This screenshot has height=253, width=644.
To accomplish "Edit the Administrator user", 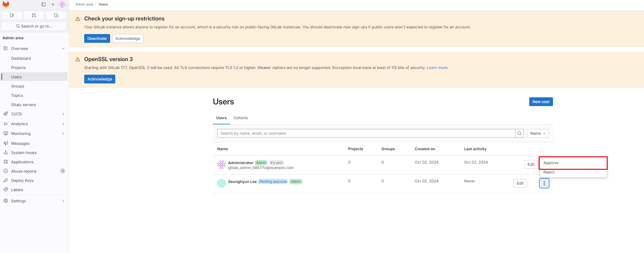I will click(531, 164).
